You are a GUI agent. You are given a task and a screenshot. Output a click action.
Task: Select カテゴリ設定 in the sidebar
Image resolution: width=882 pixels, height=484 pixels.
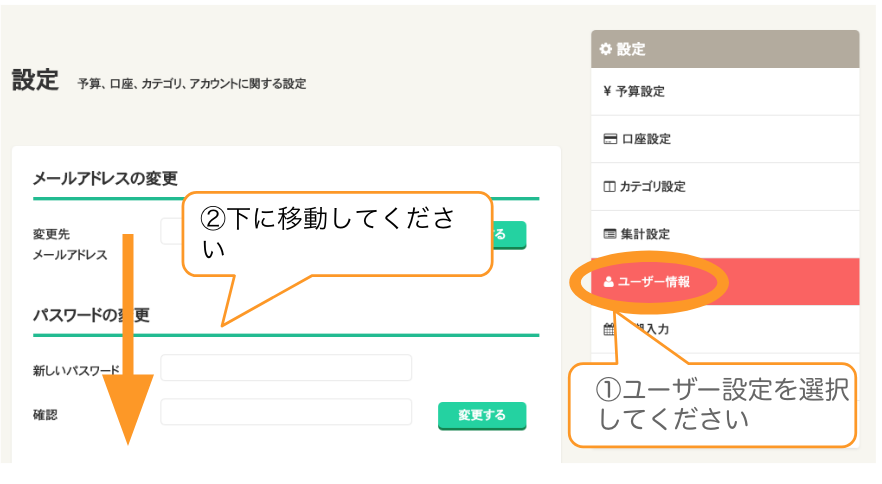[x=725, y=187]
